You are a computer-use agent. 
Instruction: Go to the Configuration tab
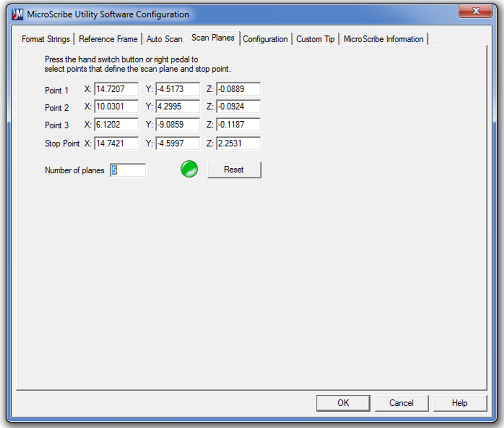pos(265,39)
